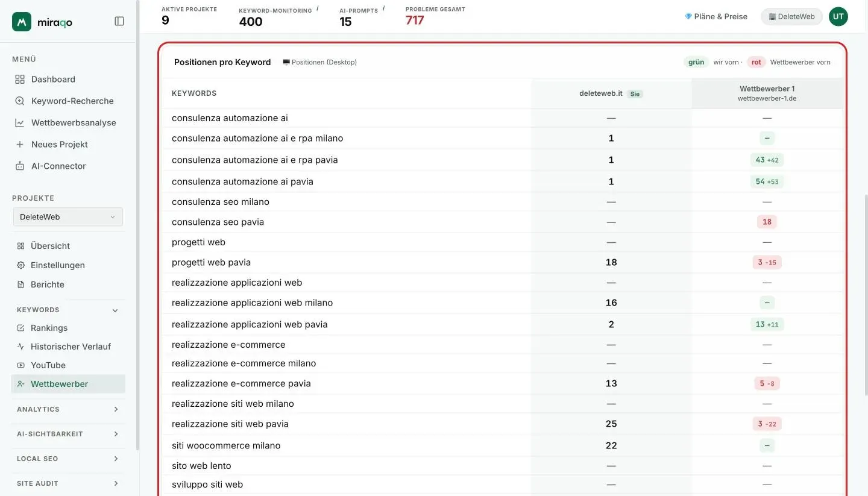Click the '3 -15' badge for progetti web pavia

point(767,262)
